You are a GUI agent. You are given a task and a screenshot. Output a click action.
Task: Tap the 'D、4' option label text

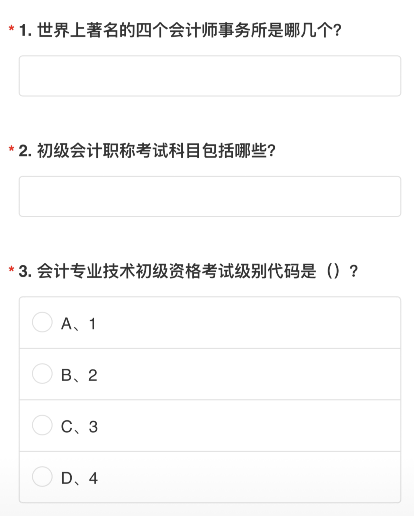click(x=79, y=478)
